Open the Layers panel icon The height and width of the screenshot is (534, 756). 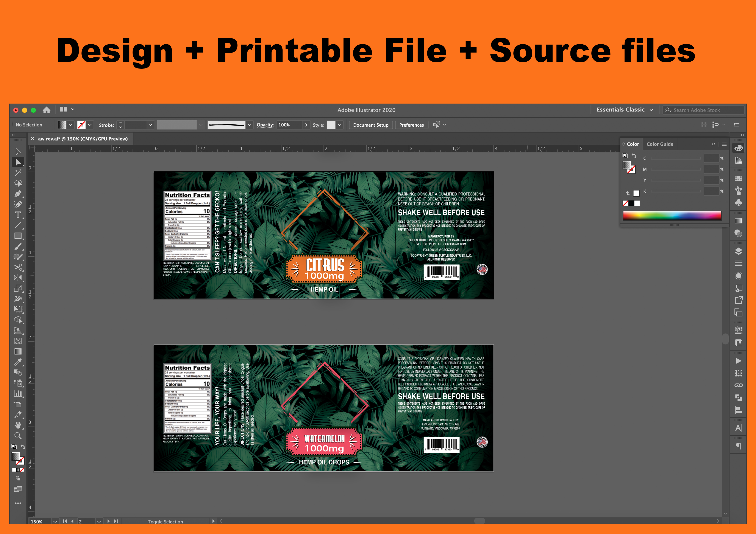(739, 251)
